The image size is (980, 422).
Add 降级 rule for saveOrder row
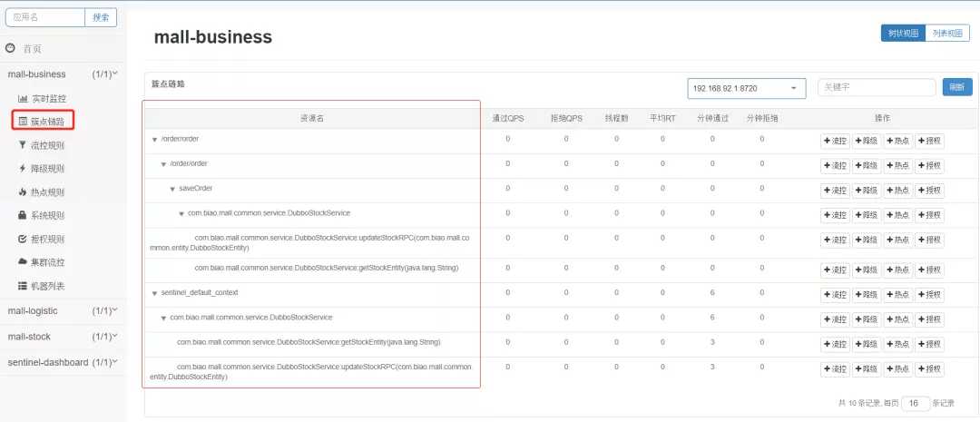(867, 191)
